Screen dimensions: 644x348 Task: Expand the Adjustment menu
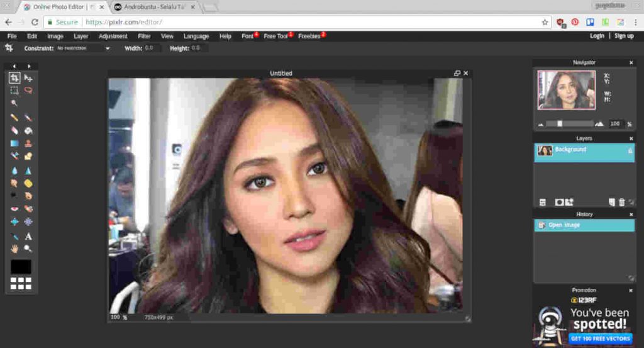click(113, 36)
